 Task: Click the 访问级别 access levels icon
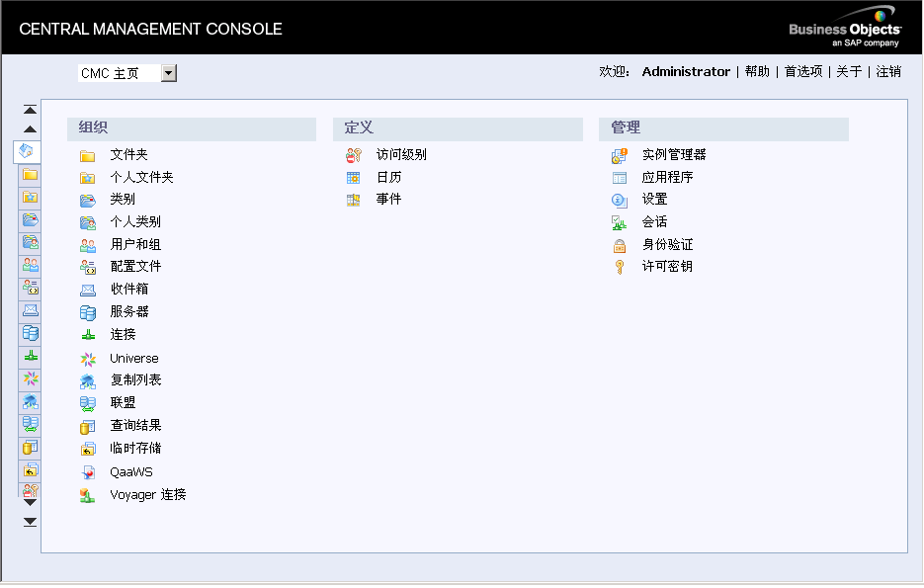tap(354, 155)
